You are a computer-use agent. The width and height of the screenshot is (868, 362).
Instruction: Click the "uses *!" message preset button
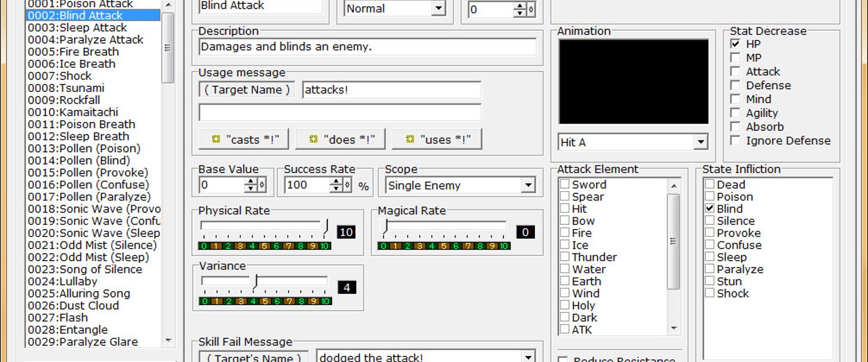tap(437, 139)
